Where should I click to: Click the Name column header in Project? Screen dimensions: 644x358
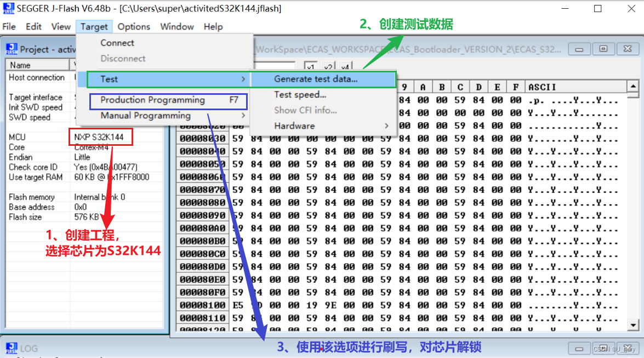tap(37, 65)
